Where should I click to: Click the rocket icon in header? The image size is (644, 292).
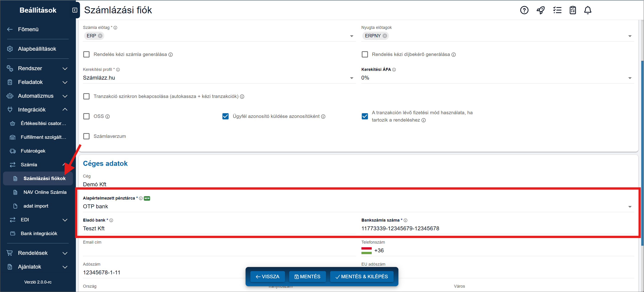(540, 10)
